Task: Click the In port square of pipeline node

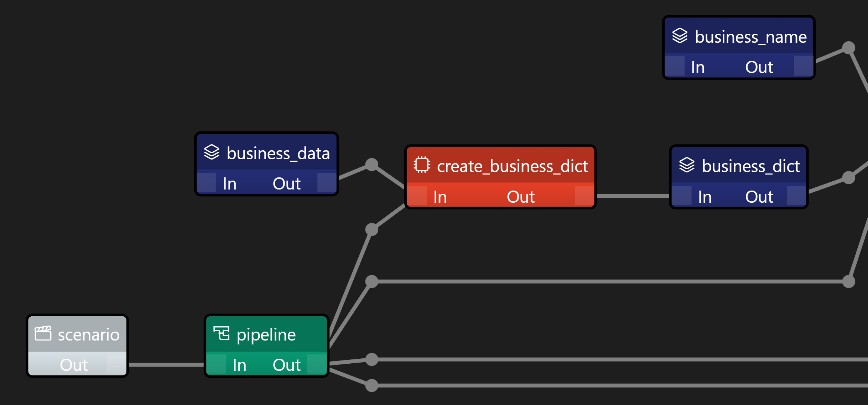Action: (x=216, y=364)
